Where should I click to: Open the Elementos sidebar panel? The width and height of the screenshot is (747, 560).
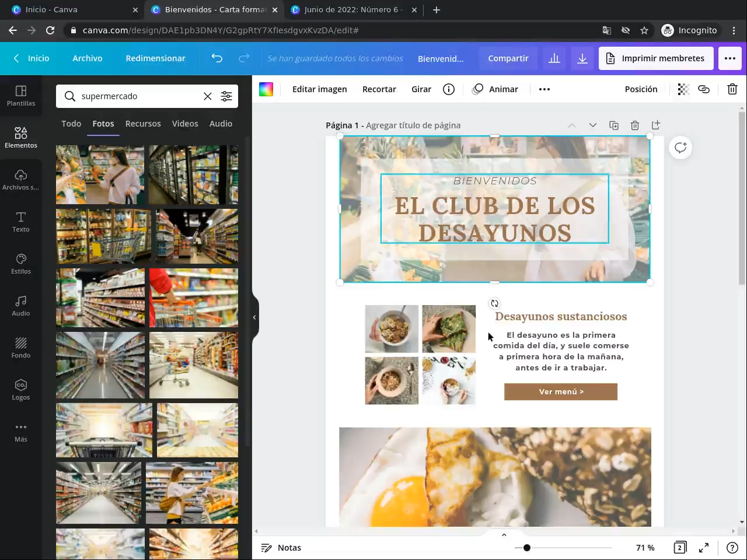21,138
